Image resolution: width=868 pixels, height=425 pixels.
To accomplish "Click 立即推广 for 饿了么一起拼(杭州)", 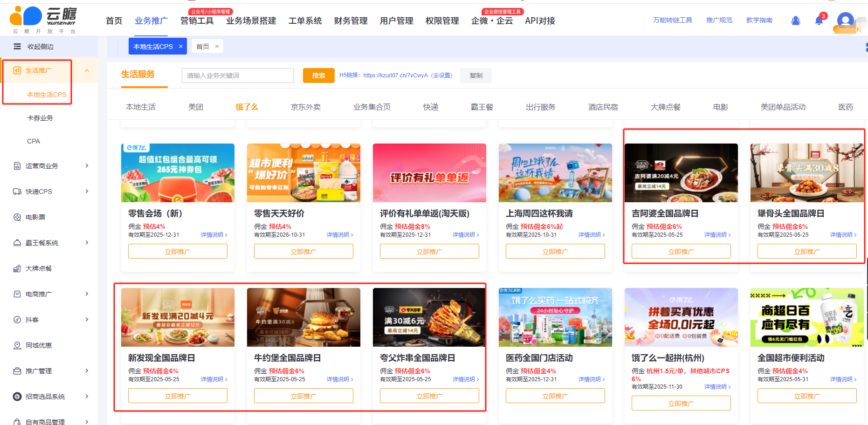I will click(x=681, y=403).
